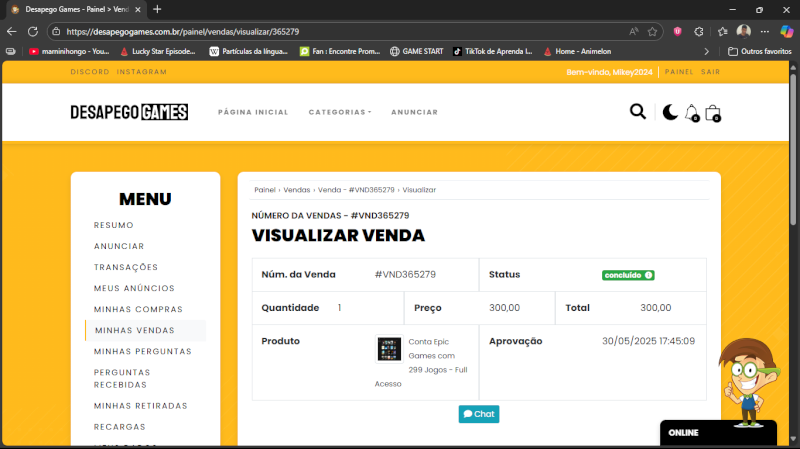Open MINHAS VENDAS in side menu
Viewport: 800px width, 449px height.
click(x=135, y=330)
